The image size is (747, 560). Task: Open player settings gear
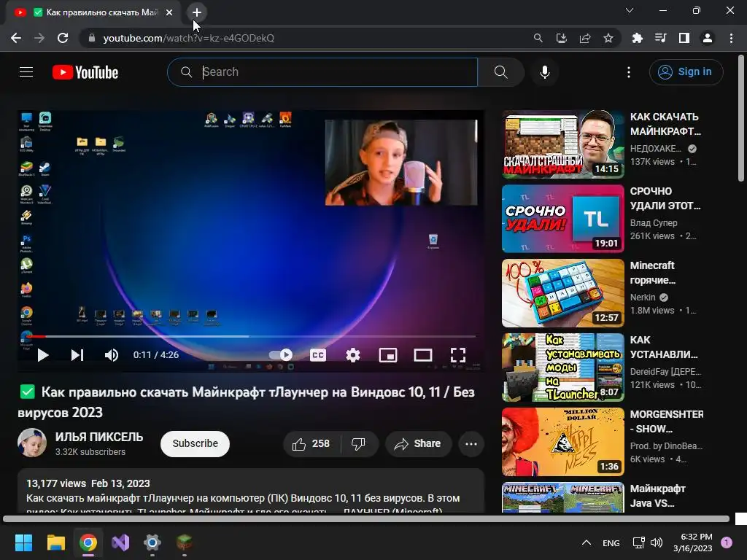[x=353, y=355]
